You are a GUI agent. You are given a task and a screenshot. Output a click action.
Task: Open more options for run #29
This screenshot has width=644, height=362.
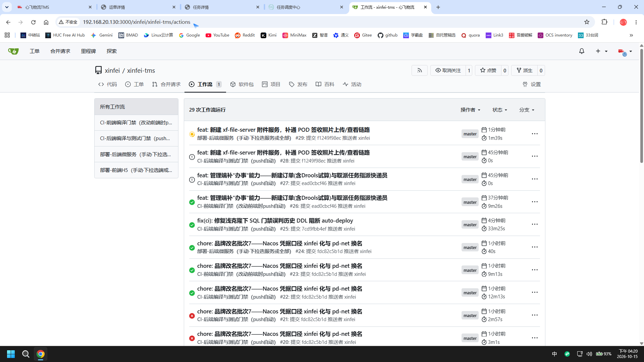(x=535, y=134)
